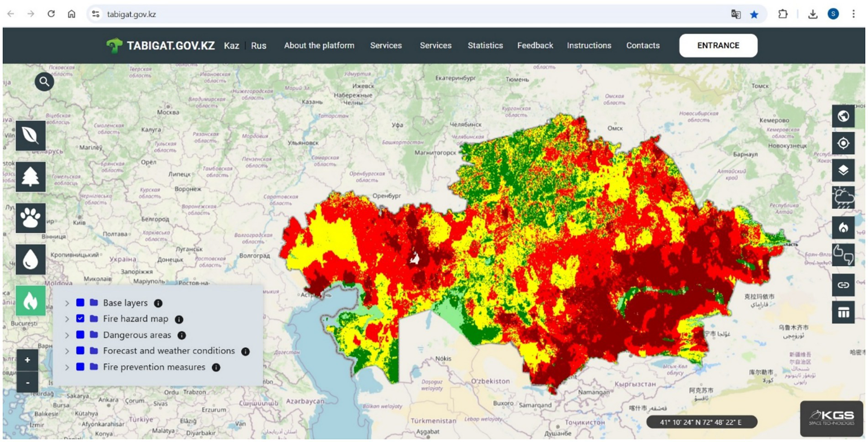This screenshot has width=868, height=442.
Task: Uncheck the Fire hazard map checkbox
Action: pyautogui.click(x=80, y=319)
